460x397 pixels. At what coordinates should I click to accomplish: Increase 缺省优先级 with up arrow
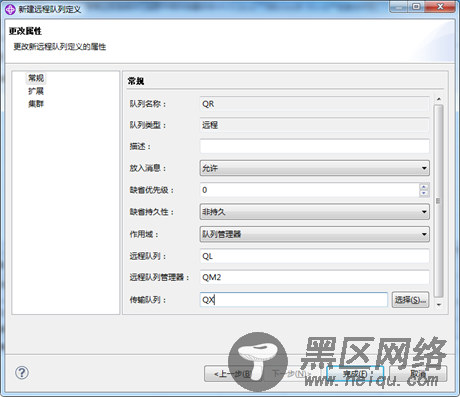[x=424, y=187]
